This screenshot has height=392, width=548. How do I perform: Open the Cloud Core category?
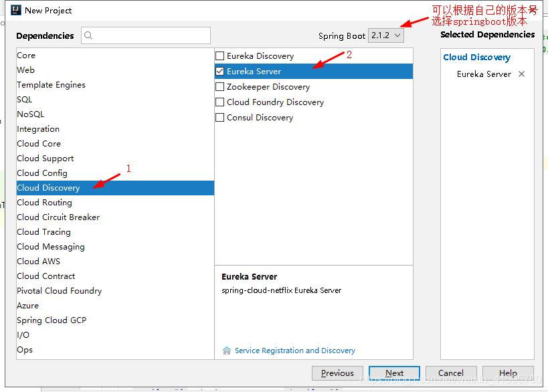tap(115, 144)
